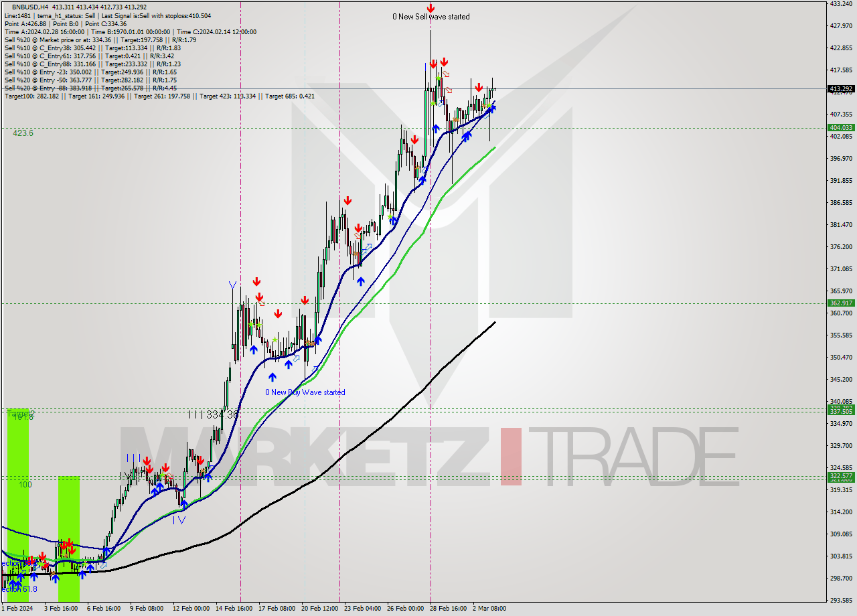This screenshot has height=616, width=857.
Task: Click the '0 New Buy Wave started' label
Action: coord(305,392)
